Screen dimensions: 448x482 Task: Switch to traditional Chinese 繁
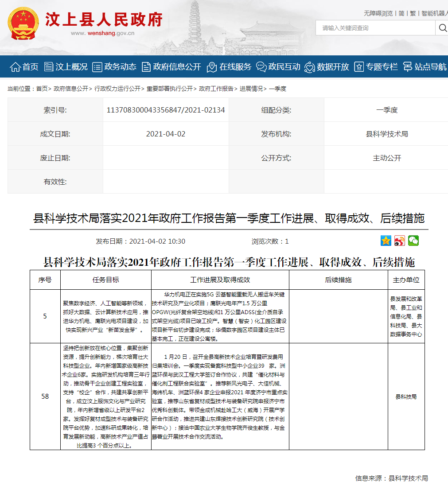point(413,13)
